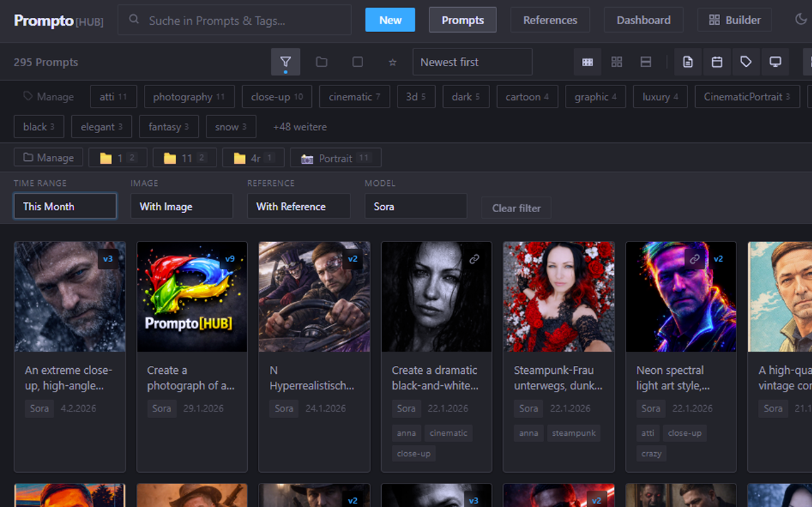Click the monitor display icon
The width and height of the screenshot is (812, 507).
click(x=775, y=62)
